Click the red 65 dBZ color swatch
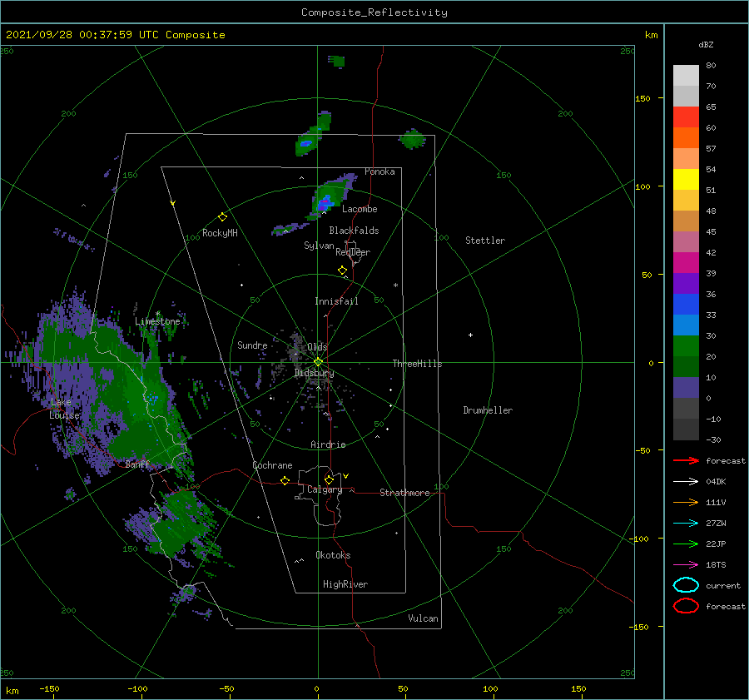 [x=686, y=117]
